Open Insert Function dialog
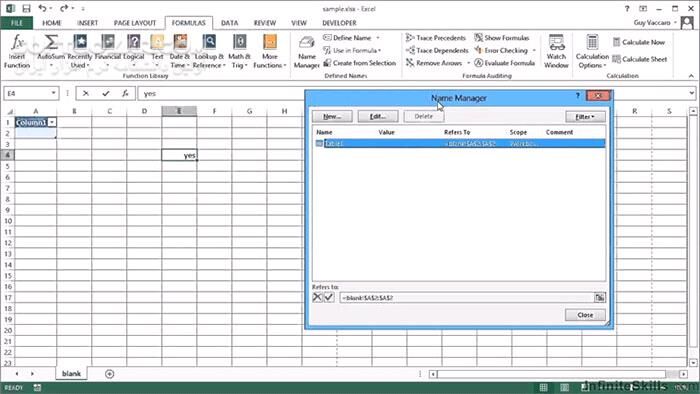Image resolution: width=700 pixels, height=394 pixels. tap(17, 52)
